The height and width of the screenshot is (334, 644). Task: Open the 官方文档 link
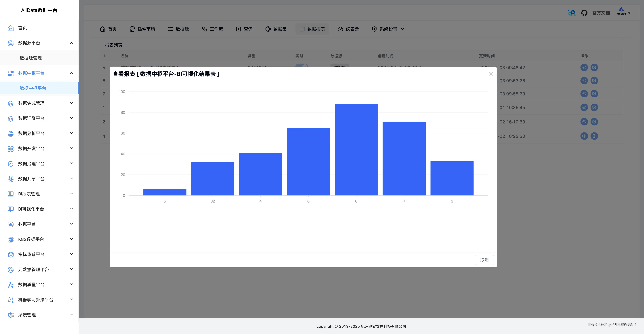tap(601, 12)
